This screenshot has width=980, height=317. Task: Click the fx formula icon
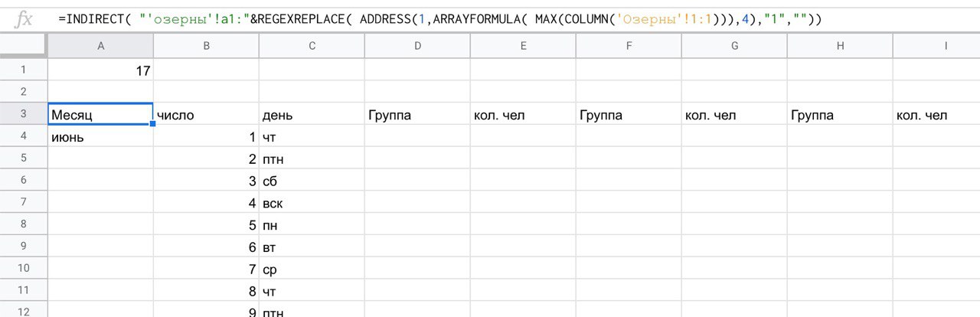[24, 18]
